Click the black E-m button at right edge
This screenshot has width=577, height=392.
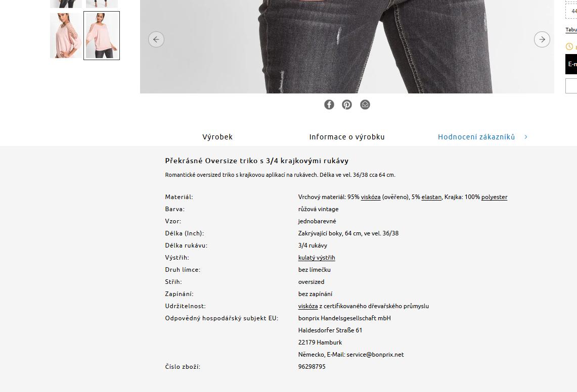(x=571, y=64)
